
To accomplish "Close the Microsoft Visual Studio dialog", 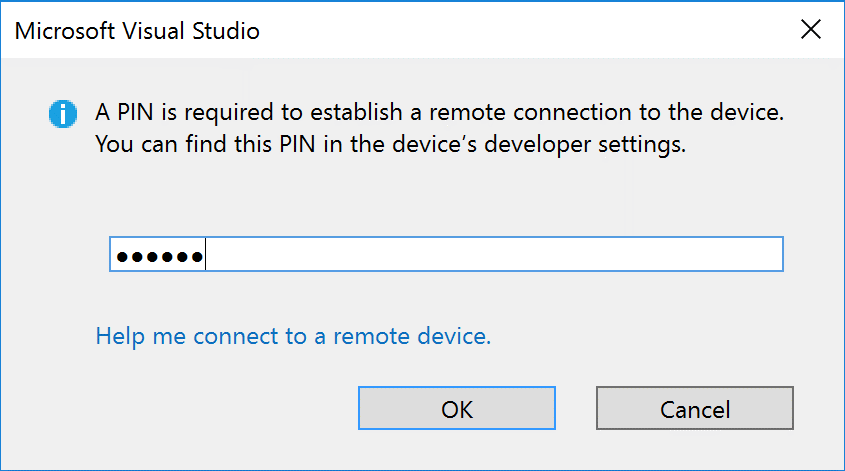I will tap(811, 30).
